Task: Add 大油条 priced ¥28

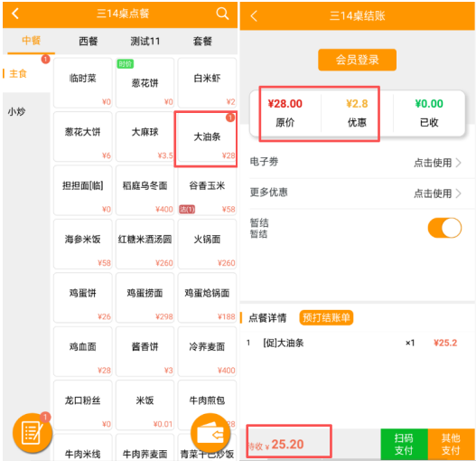Action: 208,136
